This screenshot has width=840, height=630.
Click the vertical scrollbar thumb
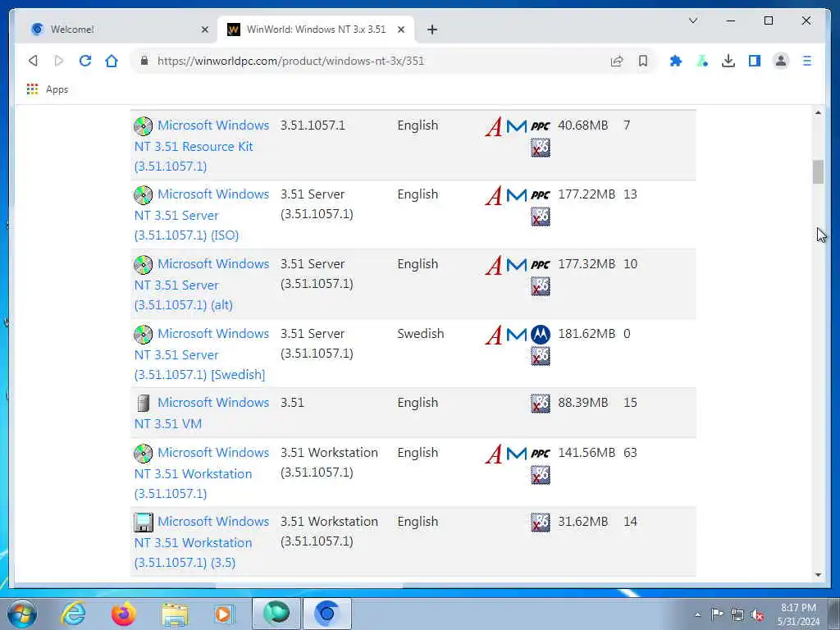pyautogui.click(x=818, y=172)
